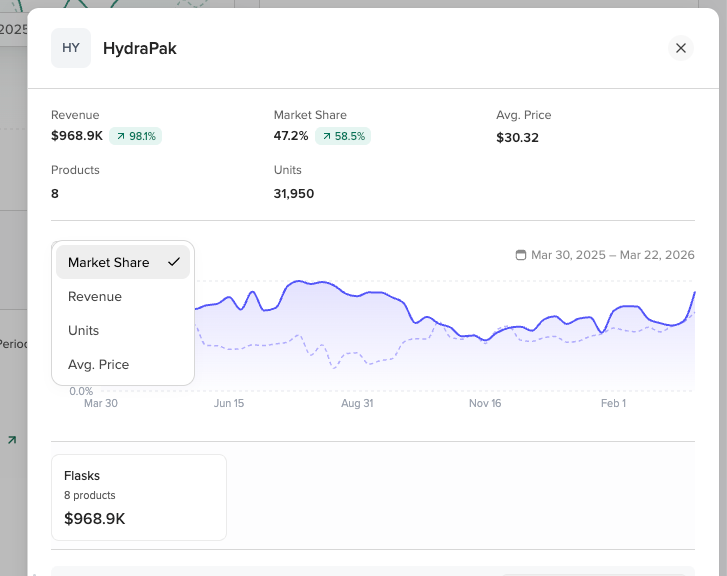Click green arrow icon in background page

click(12, 440)
